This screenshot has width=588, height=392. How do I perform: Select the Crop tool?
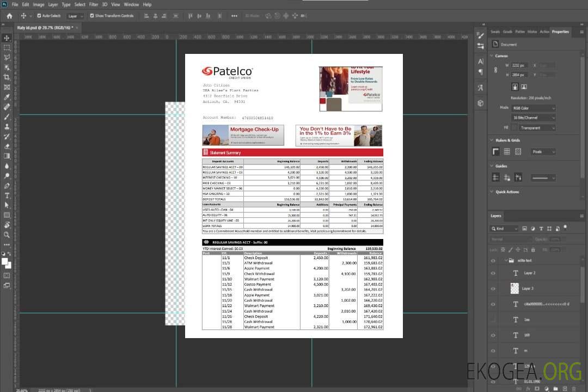(x=7, y=77)
